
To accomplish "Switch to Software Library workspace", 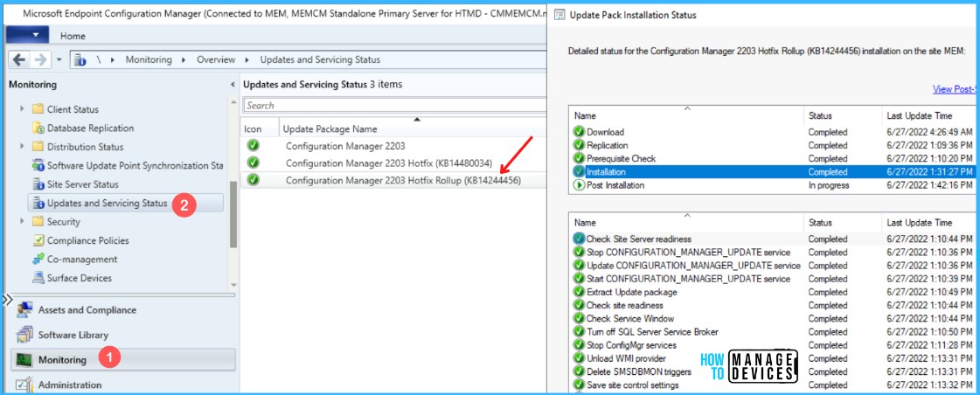I will tap(73, 335).
